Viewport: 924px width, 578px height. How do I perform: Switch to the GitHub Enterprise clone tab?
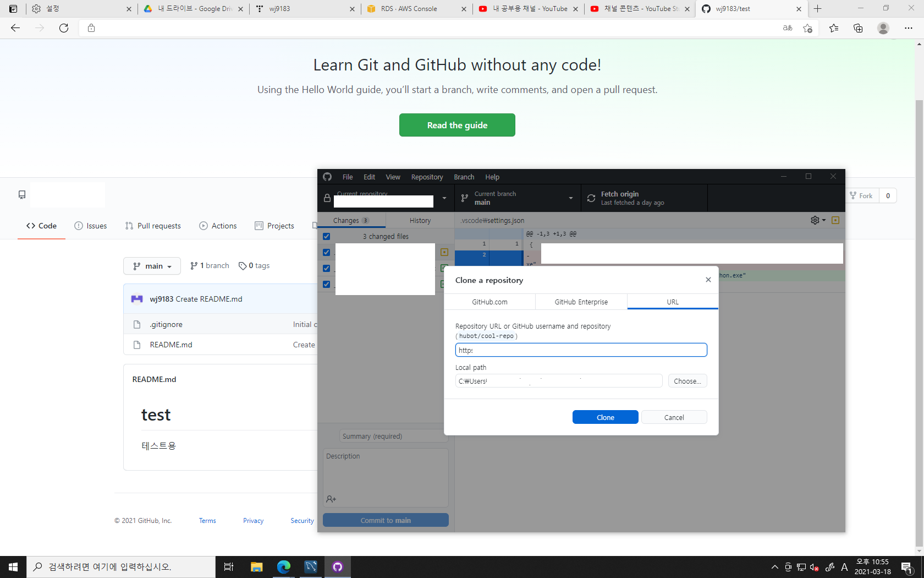(581, 302)
